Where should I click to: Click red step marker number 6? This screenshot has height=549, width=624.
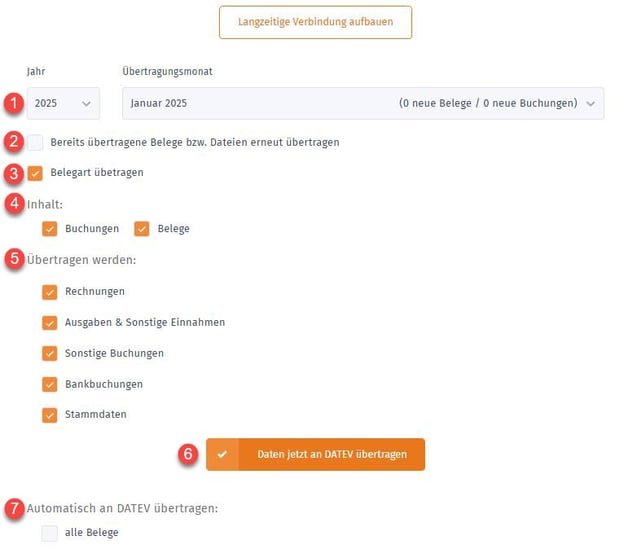click(188, 454)
